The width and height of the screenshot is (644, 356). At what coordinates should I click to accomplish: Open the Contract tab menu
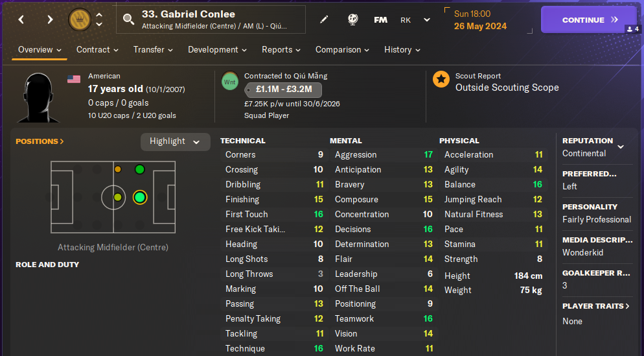[97, 50]
